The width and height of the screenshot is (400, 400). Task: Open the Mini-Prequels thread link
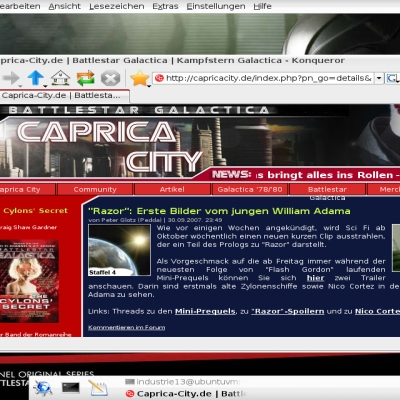tap(205, 311)
